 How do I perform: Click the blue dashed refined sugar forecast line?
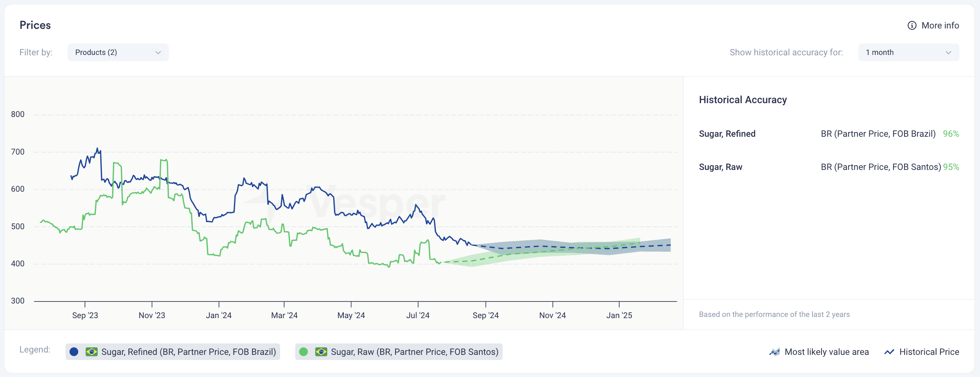pyautogui.click(x=573, y=247)
